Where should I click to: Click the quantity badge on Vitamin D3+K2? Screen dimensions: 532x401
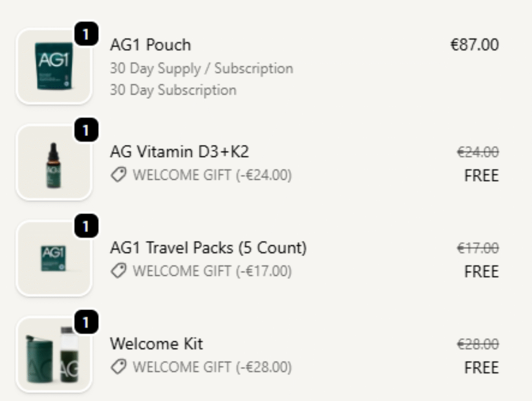point(86,131)
